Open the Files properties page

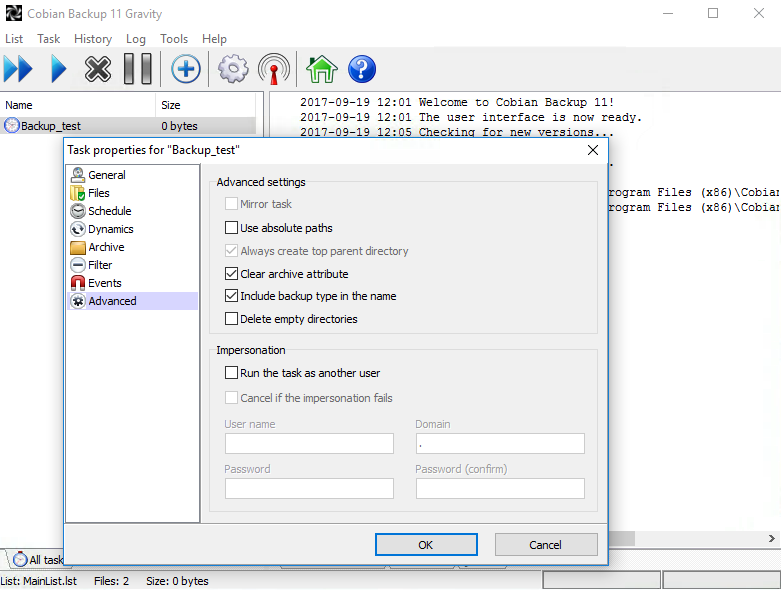coord(99,193)
